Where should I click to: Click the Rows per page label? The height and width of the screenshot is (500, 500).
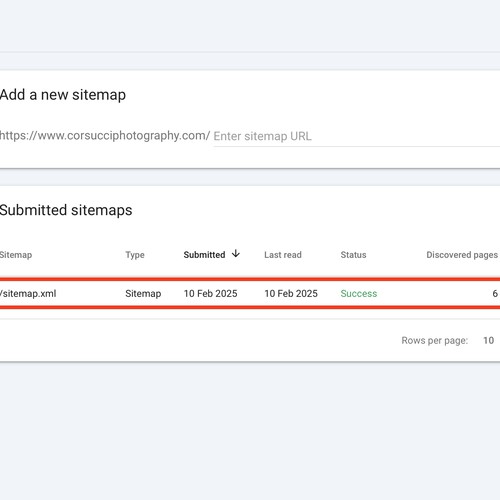pyautogui.click(x=435, y=340)
